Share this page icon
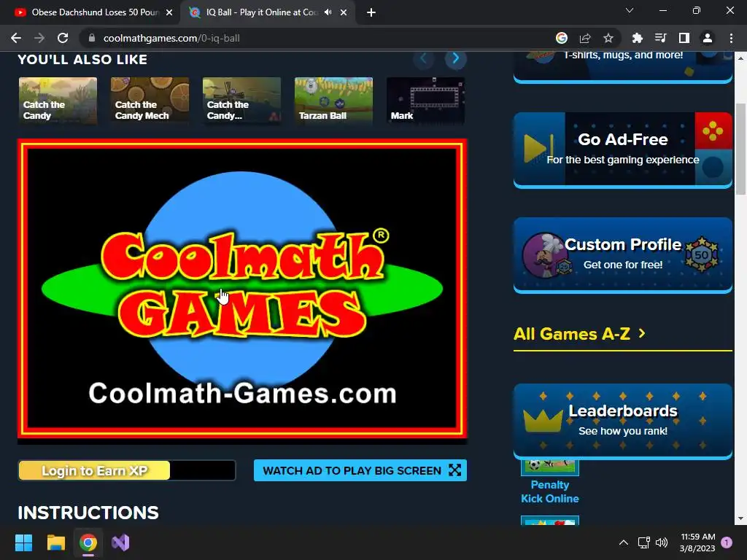 pos(585,38)
